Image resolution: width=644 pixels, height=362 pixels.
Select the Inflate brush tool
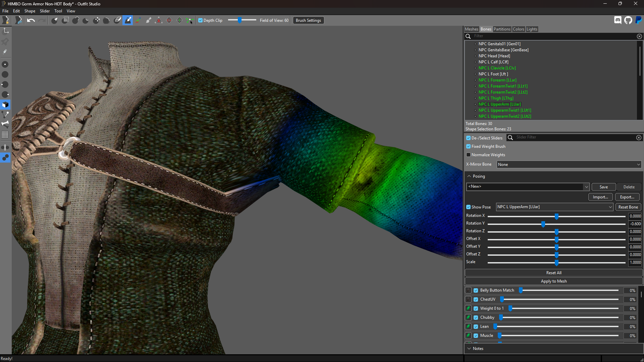click(75, 20)
